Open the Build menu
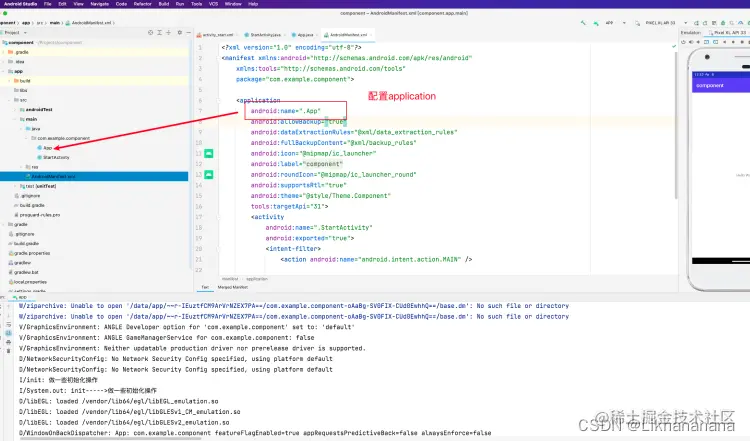750x441 pixels. 164,4
